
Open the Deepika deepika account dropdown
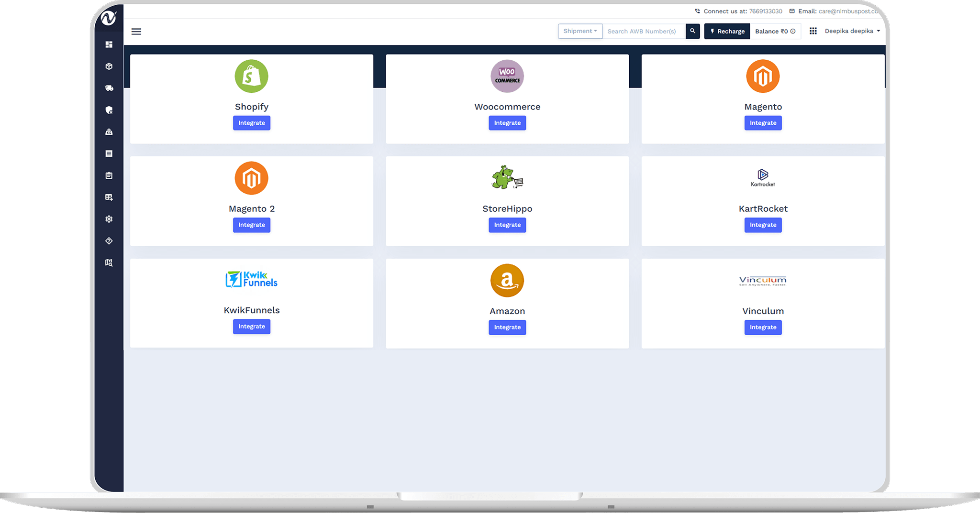[x=852, y=31]
